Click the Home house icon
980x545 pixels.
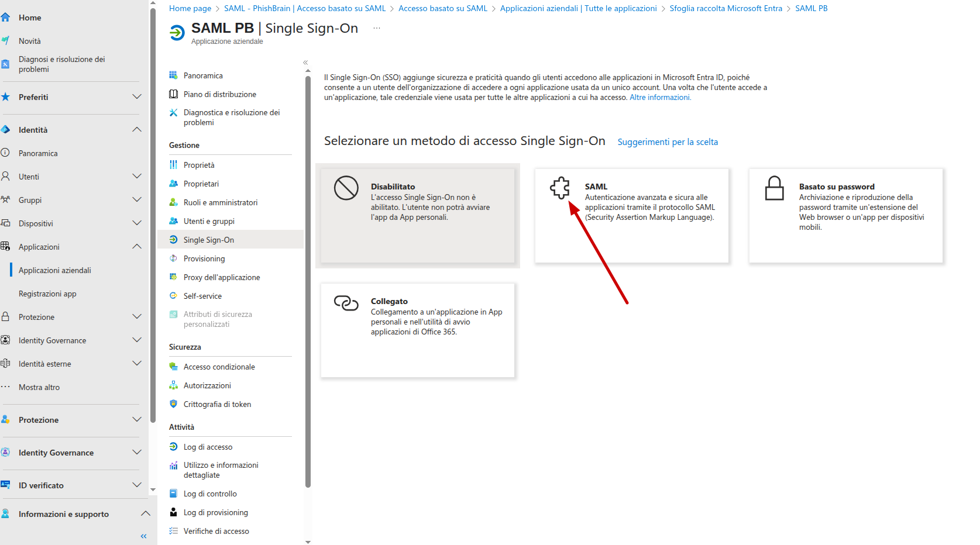click(x=5, y=18)
